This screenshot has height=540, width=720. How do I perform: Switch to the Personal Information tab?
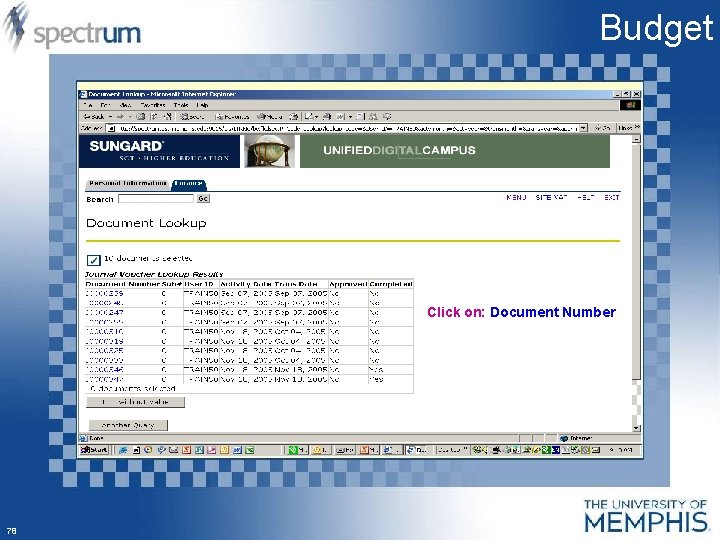[128, 184]
